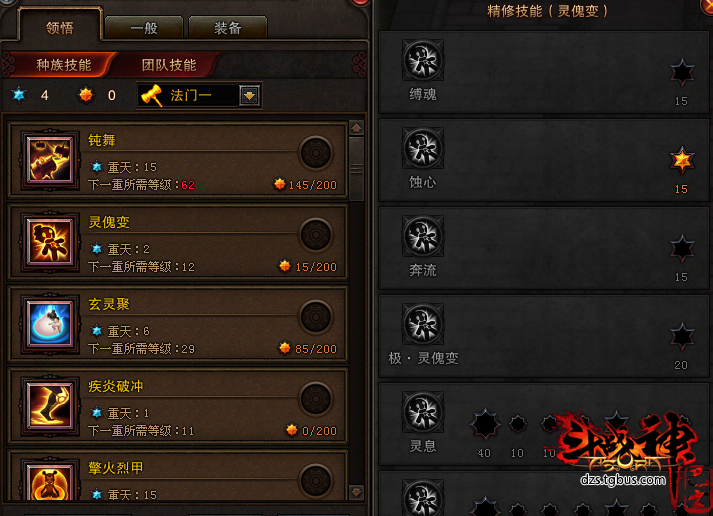Choose the 疾炎破冲 skill icon

coord(50,405)
